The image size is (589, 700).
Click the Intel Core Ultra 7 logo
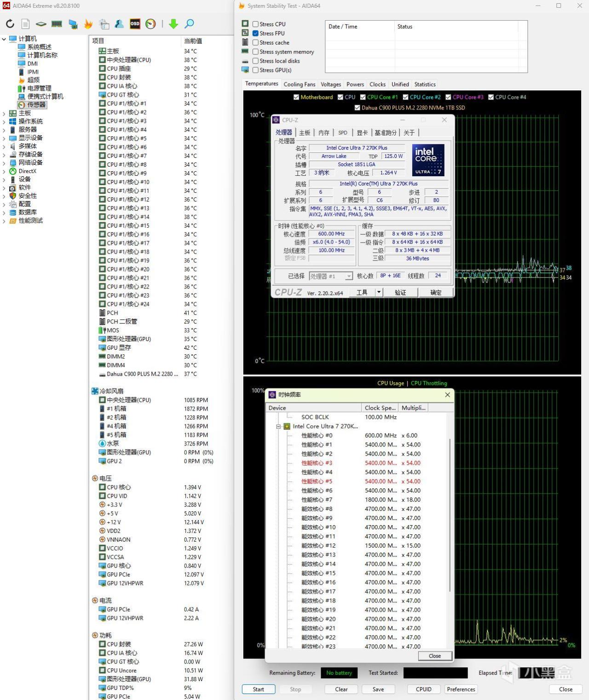[x=428, y=160]
